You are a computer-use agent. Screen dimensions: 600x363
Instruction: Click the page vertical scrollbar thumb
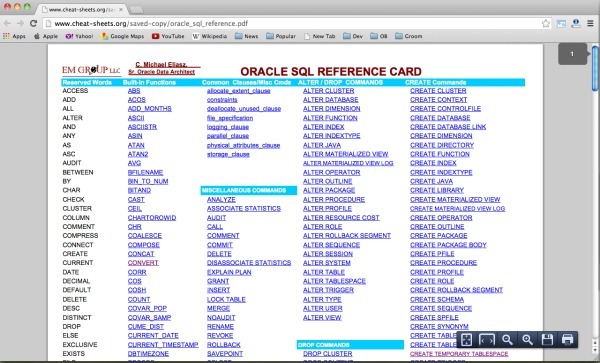pos(595,68)
